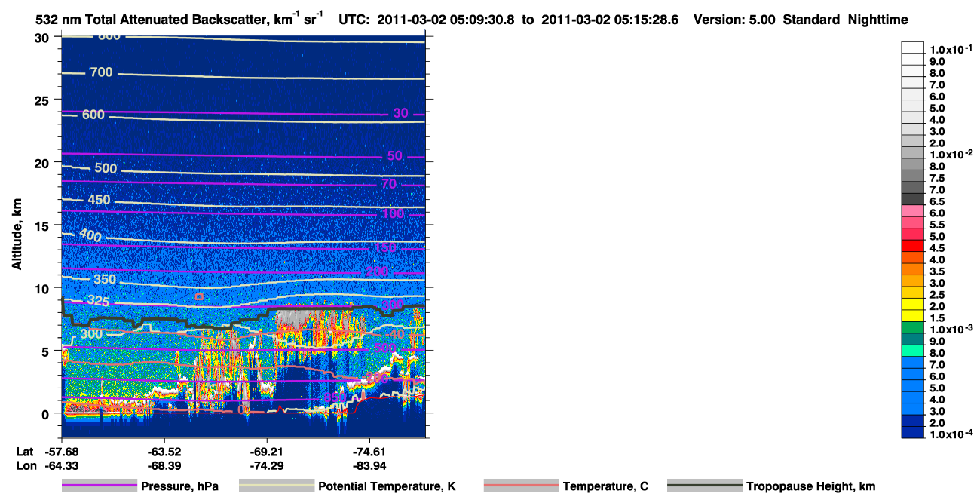Click the salmon Temperature legend line sample

tap(522, 486)
